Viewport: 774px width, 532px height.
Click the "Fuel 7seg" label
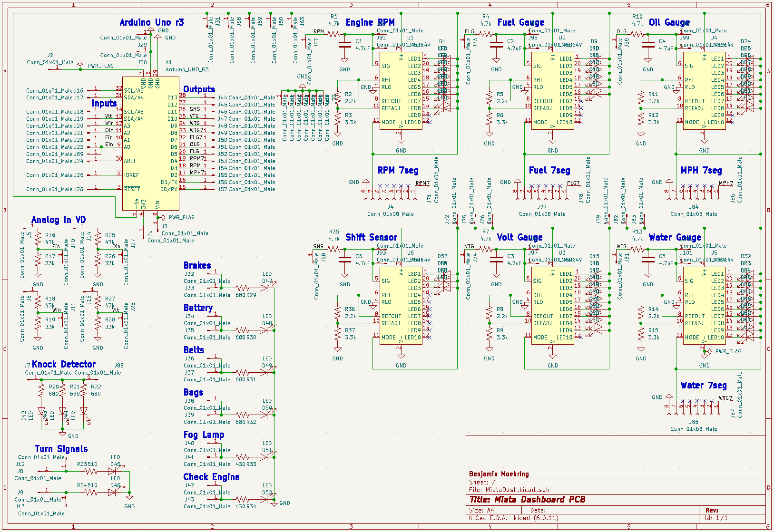(x=549, y=170)
